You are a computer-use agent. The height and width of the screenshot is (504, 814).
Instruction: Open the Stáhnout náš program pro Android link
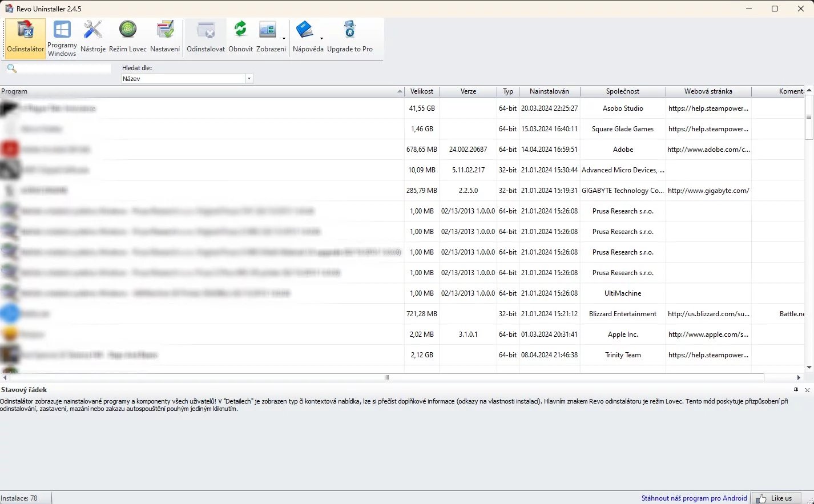(x=694, y=498)
